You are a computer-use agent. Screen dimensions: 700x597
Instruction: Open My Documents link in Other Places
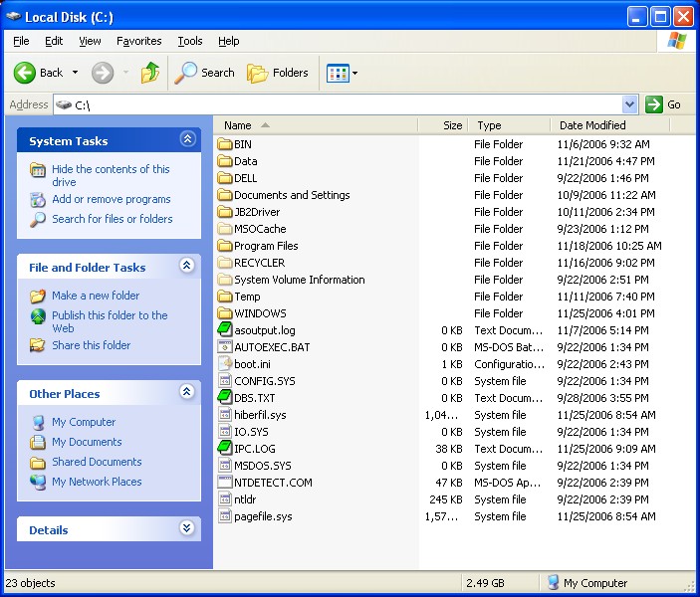point(87,442)
